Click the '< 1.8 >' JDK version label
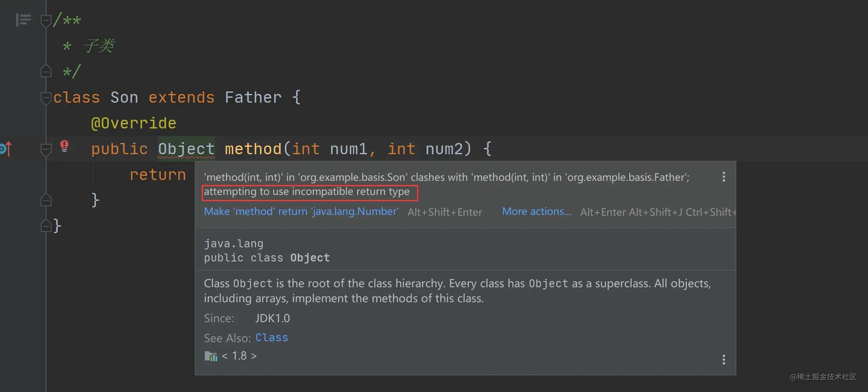Viewport: 868px width, 392px height. pyautogui.click(x=239, y=356)
